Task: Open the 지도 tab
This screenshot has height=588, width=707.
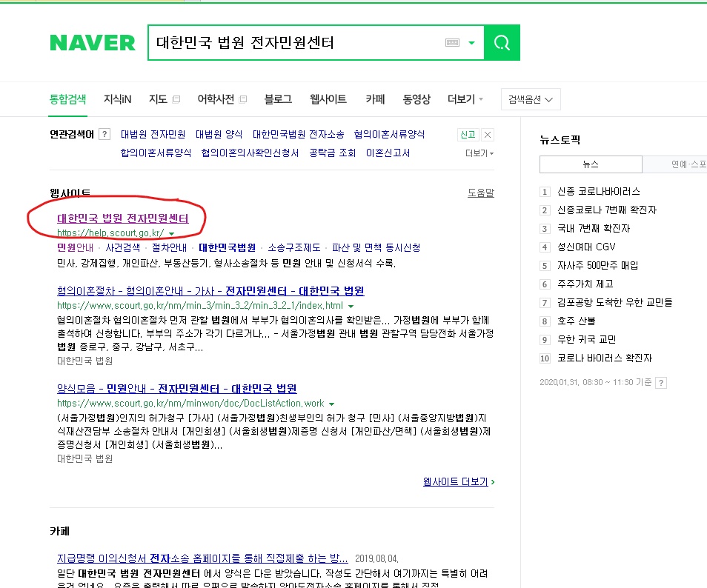Action: tap(158, 99)
